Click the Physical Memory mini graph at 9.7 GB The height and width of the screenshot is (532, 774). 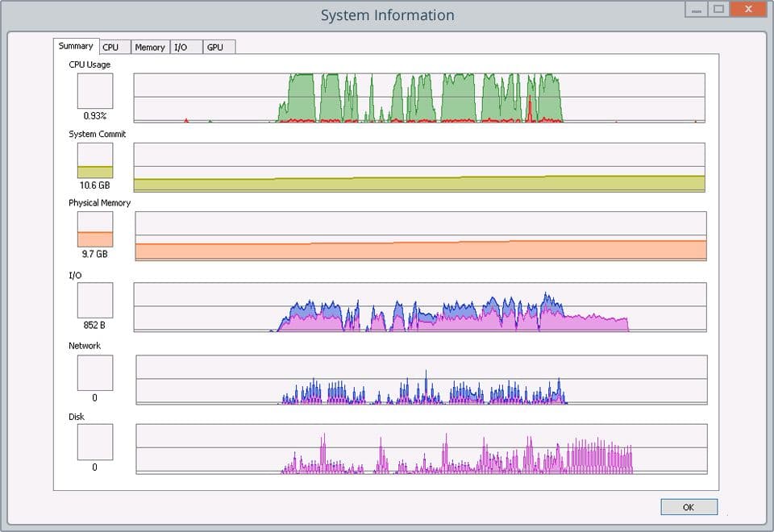pyautogui.click(x=95, y=229)
